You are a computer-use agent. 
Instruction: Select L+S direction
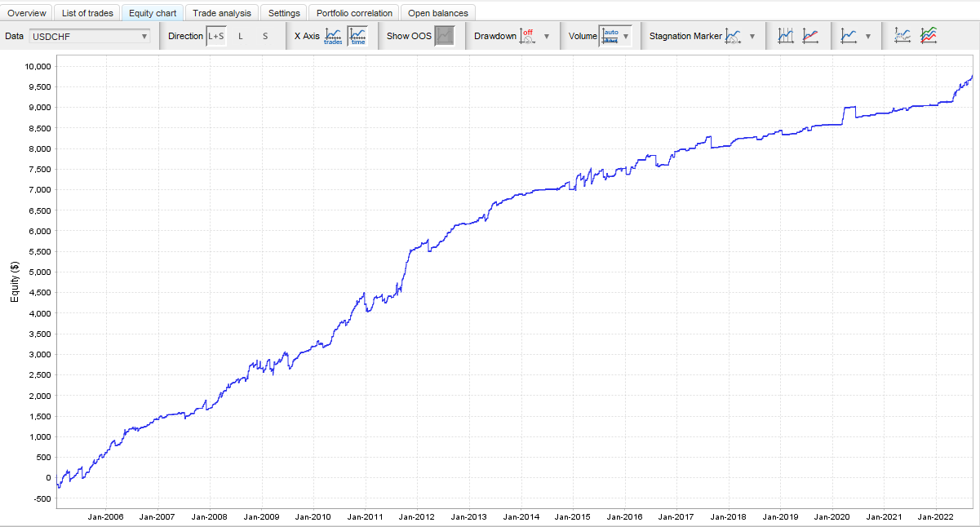(x=216, y=36)
